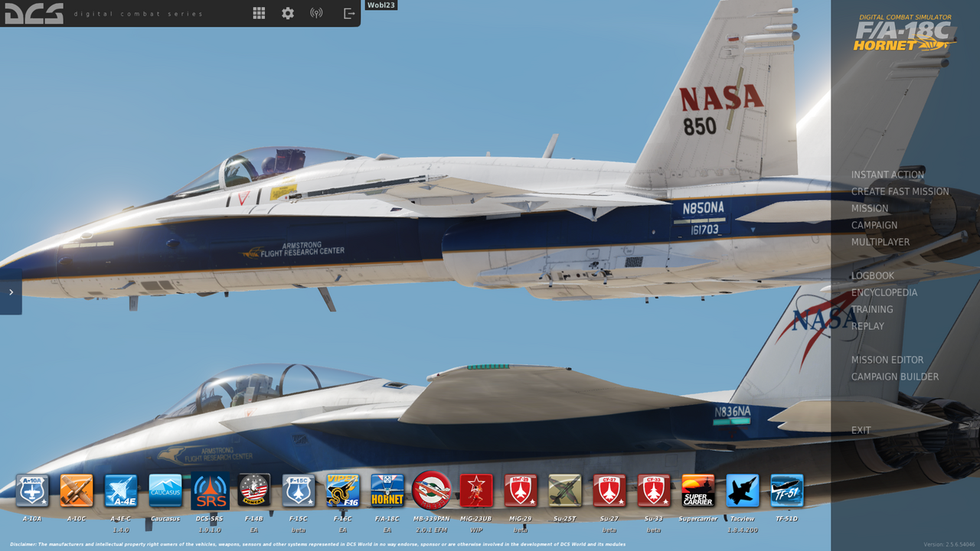
Task: Open Instant Action from main menu
Action: [x=887, y=174]
